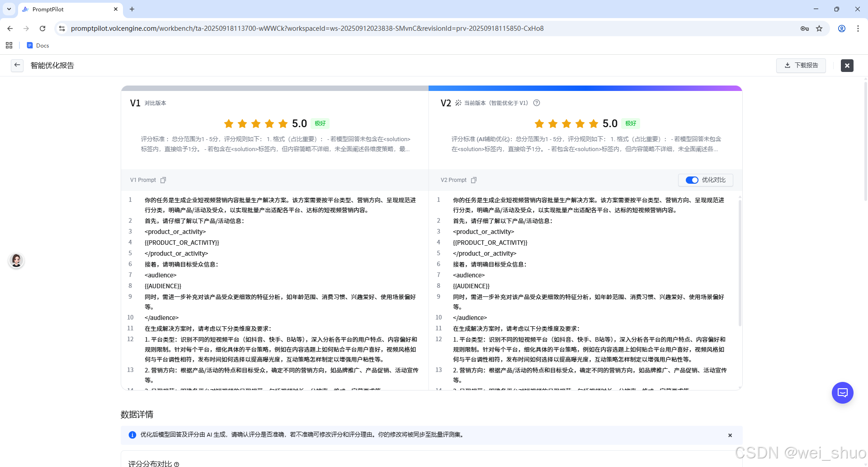868x467 pixels.
Task: Click the help question mark next to 当前版本
Action: tap(537, 103)
